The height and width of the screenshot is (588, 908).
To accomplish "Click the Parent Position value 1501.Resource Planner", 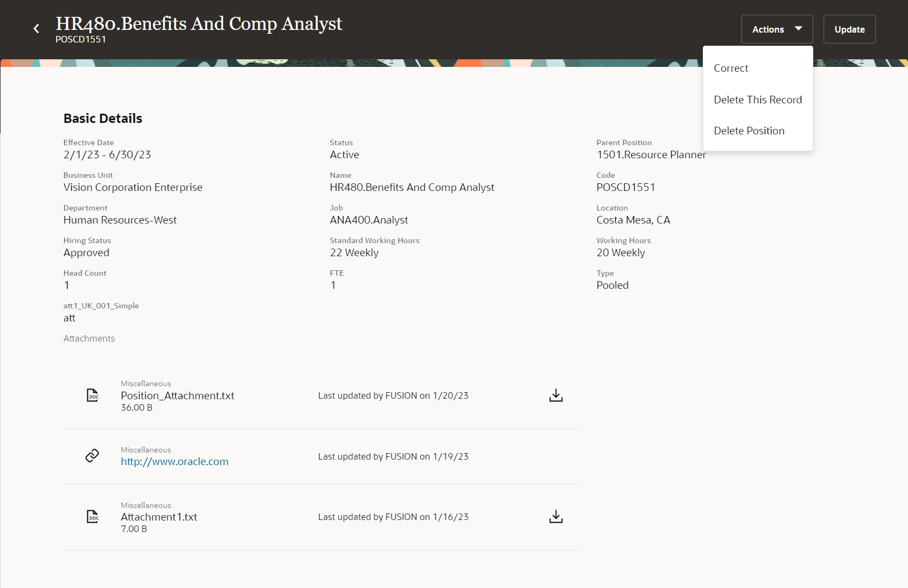I will pyautogui.click(x=651, y=155).
